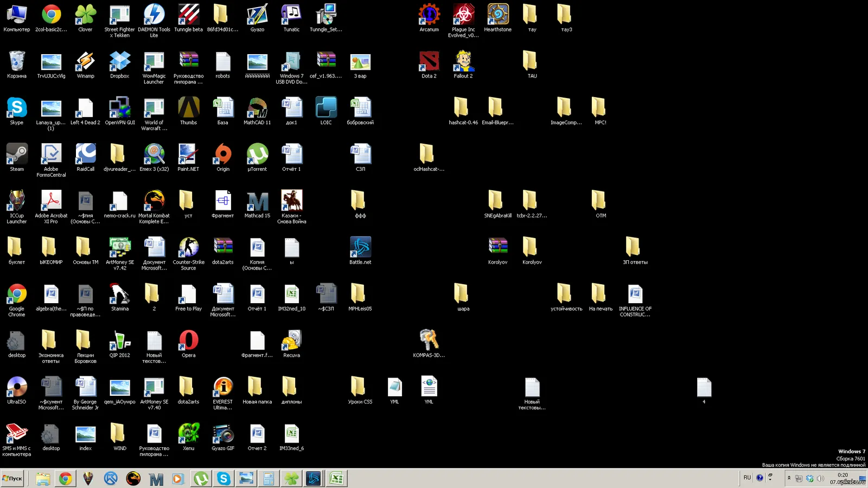Image resolution: width=868 pixels, height=488 pixels.
Task: Select the Counter-Strike Source icon
Action: tap(188, 253)
